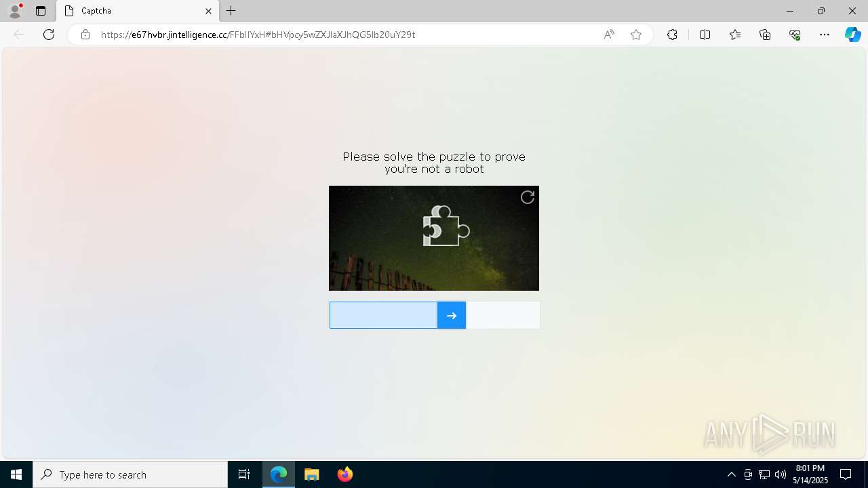Click the address bar URL

pyautogui.click(x=258, y=35)
